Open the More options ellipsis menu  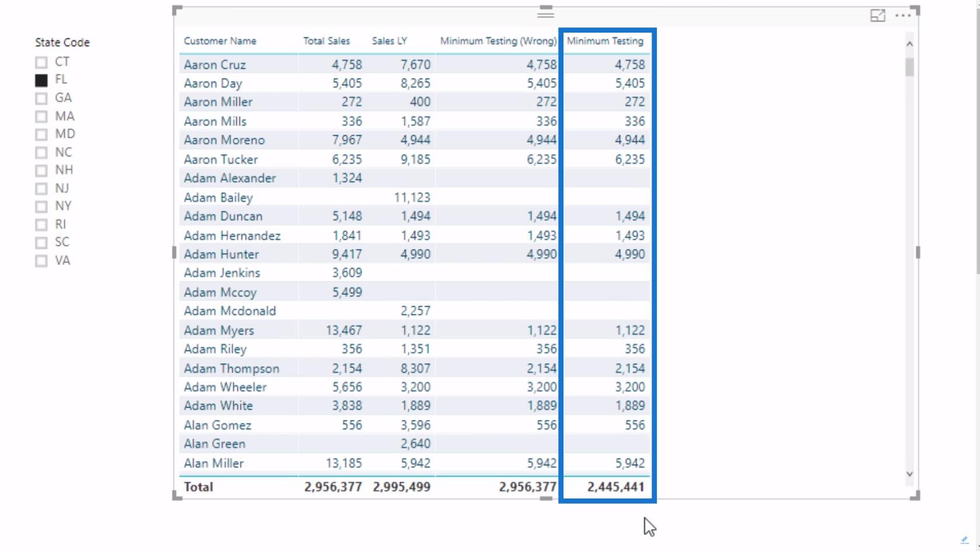pyautogui.click(x=902, y=16)
